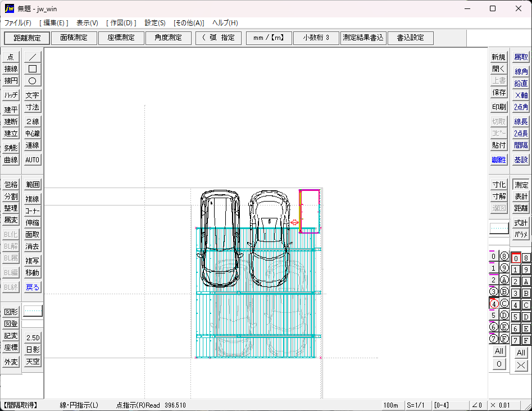Choose the 曲線 curve tool
Image resolution: width=532 pixels, height=411 pixels.
11,159
